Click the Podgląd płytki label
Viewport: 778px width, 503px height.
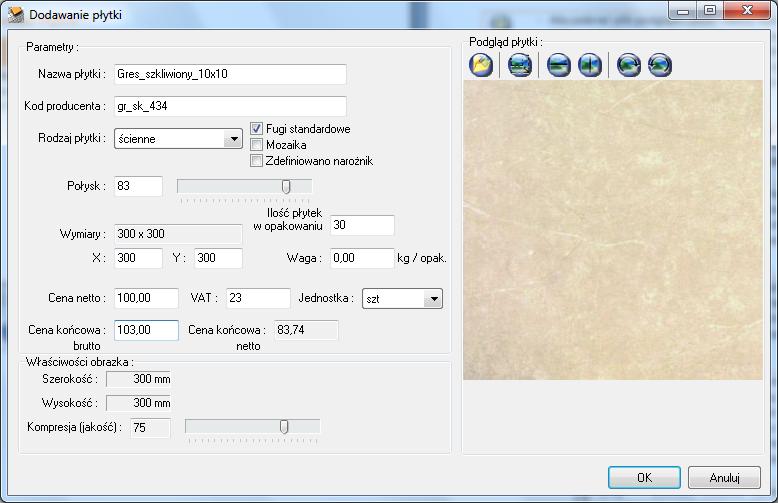pos(506,42)
